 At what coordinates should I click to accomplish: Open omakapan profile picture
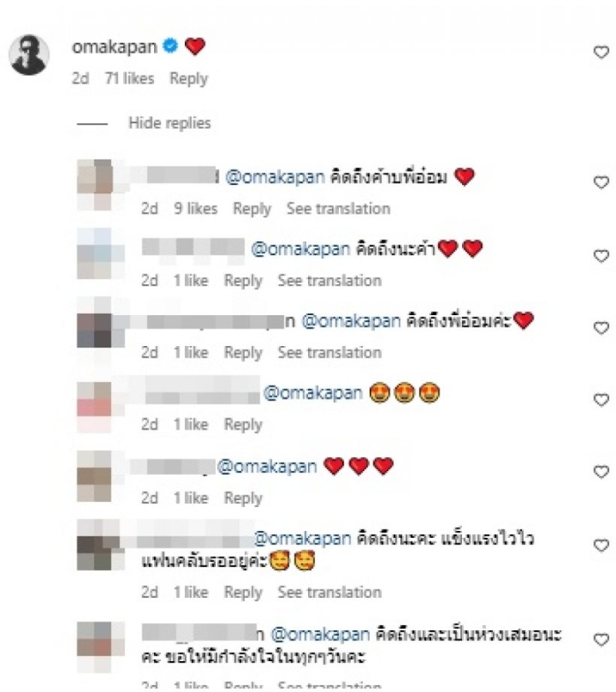pyautogui.click(x=29, y=55)
